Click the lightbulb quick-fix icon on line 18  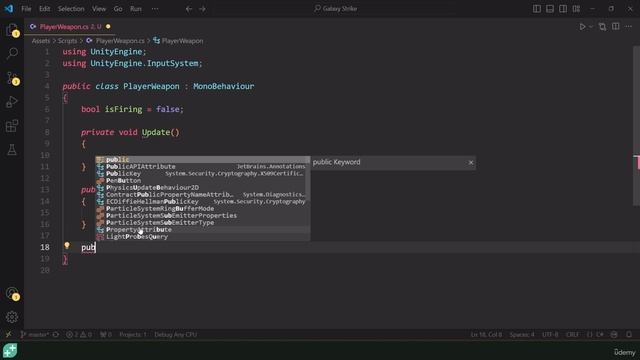click(67, 245)
